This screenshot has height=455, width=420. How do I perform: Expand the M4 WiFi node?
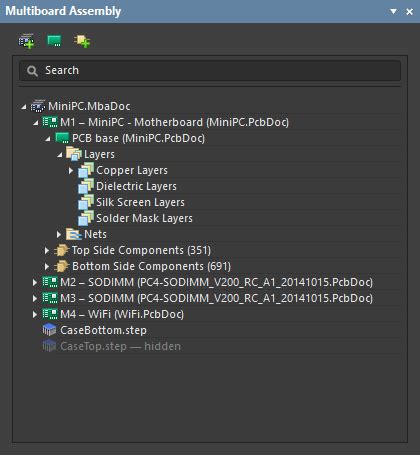[x=35, y=314]
